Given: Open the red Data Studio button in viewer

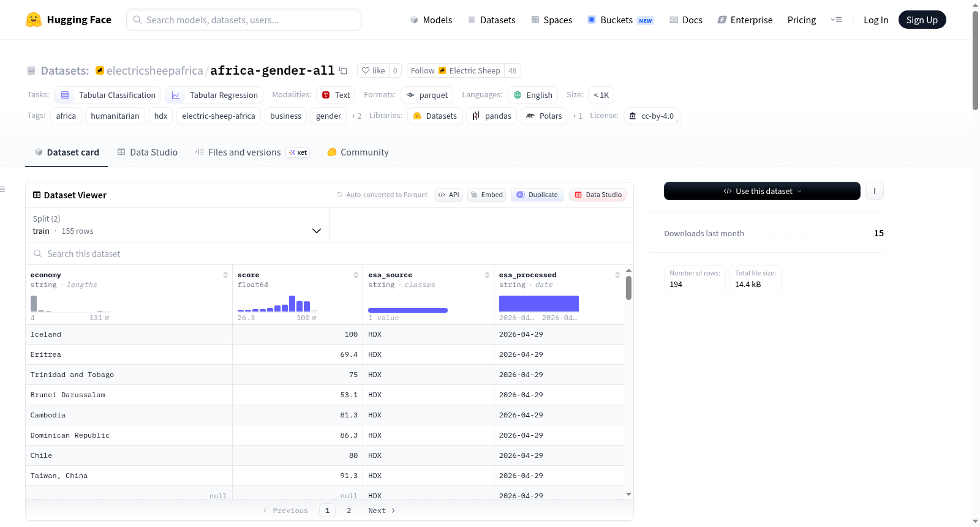Looking at the screenshot, I should click(598, 195).
